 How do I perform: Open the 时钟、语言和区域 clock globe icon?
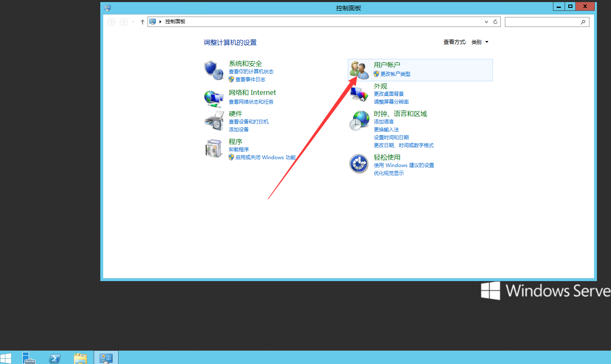pyautogui.click(x=359, y=121)
